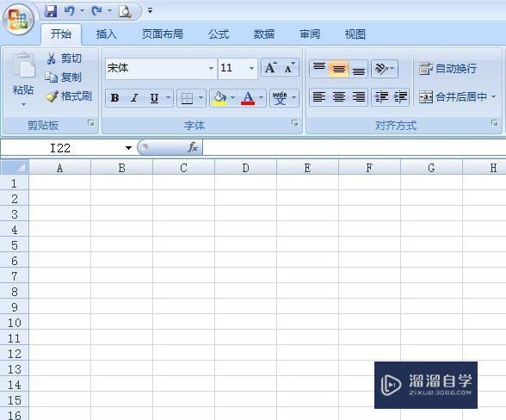
Task: Open the redo history dropdown arrow
Action: coord(110,11)
